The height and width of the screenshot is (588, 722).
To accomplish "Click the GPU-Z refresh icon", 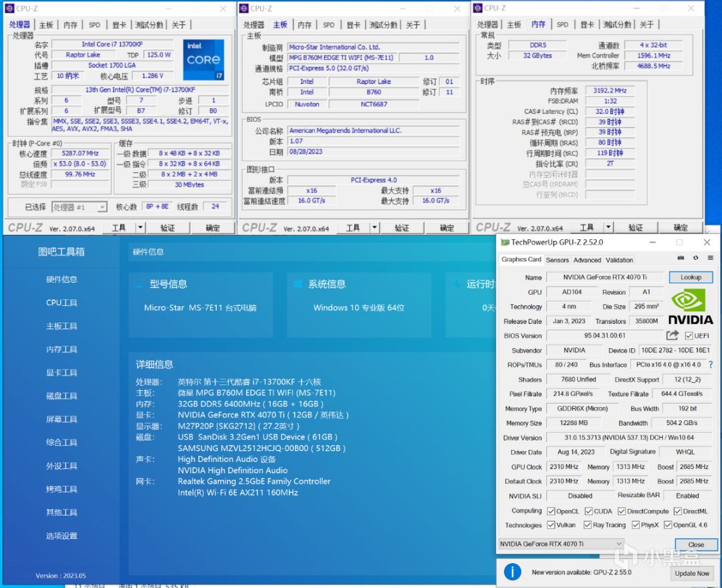I will click(695, 258).
